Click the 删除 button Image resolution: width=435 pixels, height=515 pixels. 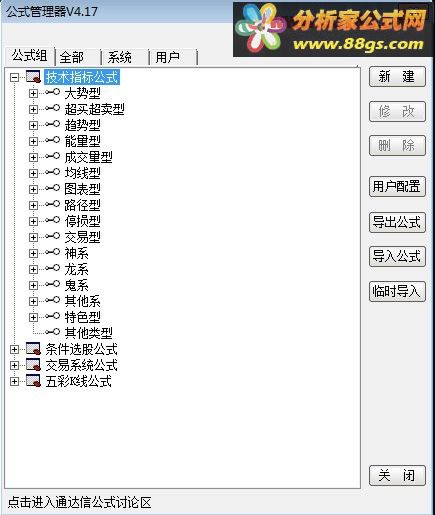pyautogui.click(x=397, y=146)
